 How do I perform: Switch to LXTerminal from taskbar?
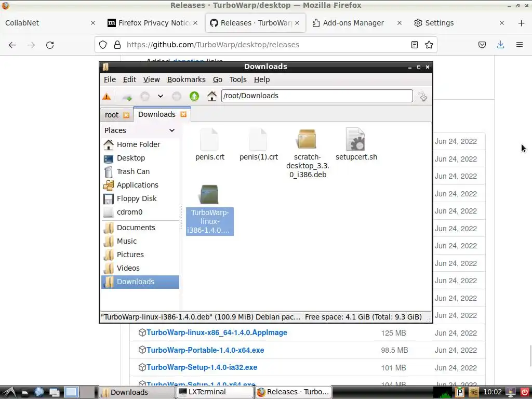coord(215,392)
